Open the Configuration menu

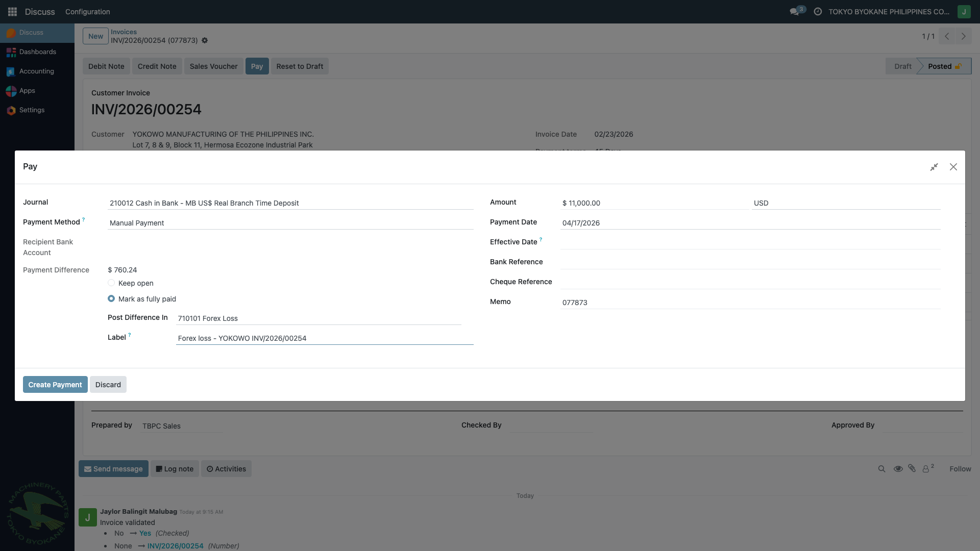(87, 11)
